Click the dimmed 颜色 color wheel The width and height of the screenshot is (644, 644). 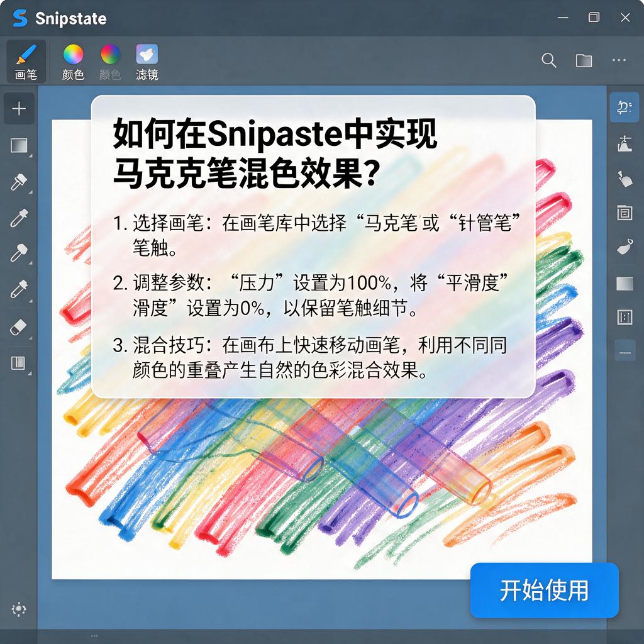pos(110,63)
